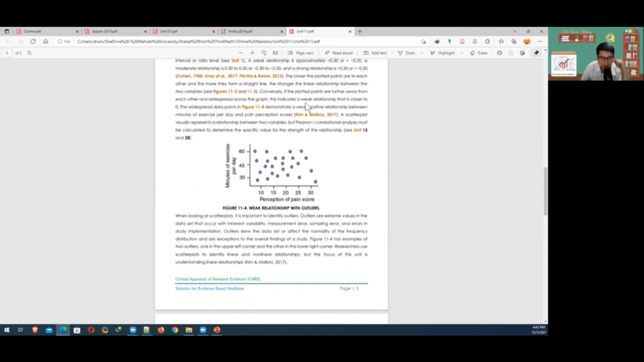Search within the PDF document
The width and height of the screenshot is (644, 362).
(x=29, y=53)
